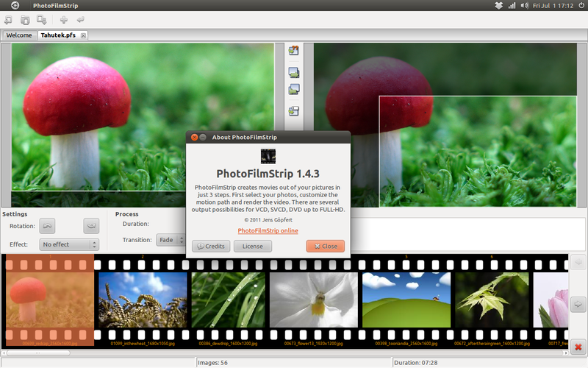
Task: Open the network signal indicator
Action: click(512, 6)
